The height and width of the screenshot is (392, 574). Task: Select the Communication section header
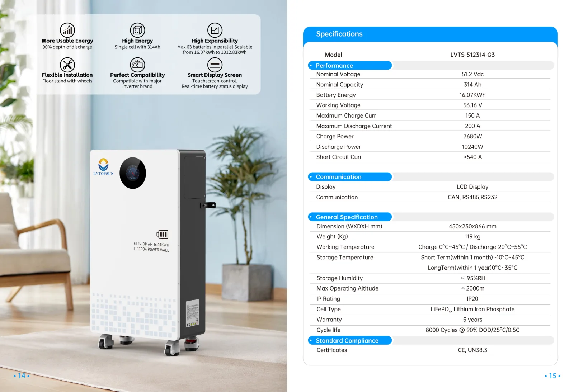point(350,177)
